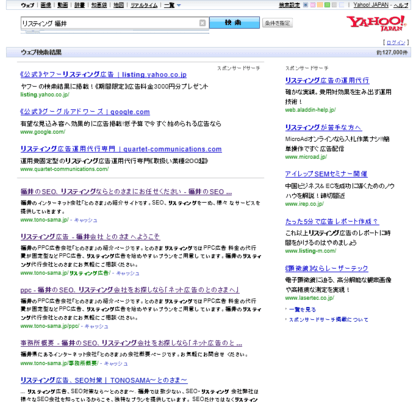Screen dimensions: 416x409
Task: Click the www.listing-m.com URL
Action: pos(310,251)
